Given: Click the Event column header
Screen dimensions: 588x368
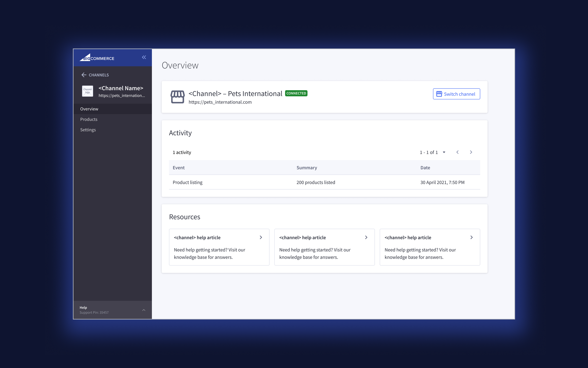Looking at the screenshot, I should coord(179,167).
